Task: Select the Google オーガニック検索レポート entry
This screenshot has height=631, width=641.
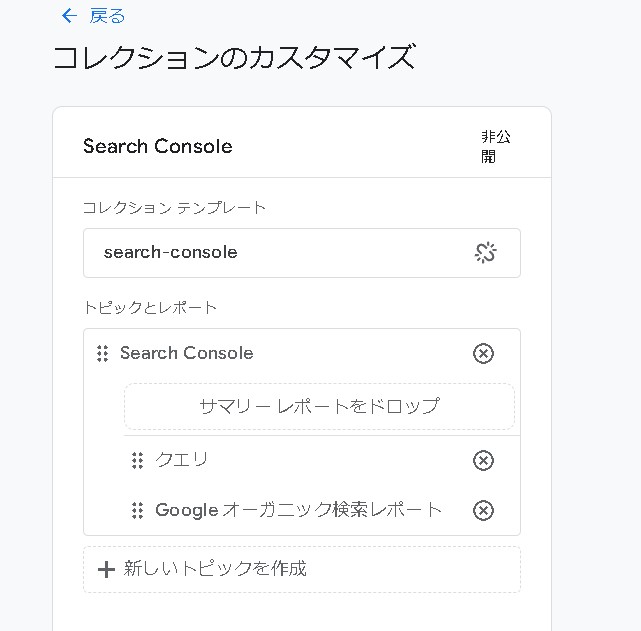Action: [298, 510]
